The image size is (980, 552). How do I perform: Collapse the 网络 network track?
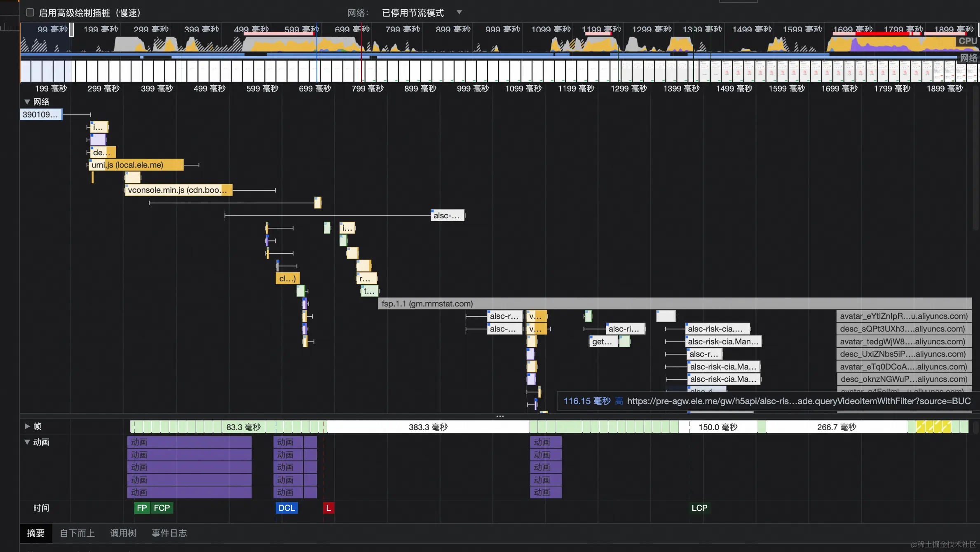[27, 102]
